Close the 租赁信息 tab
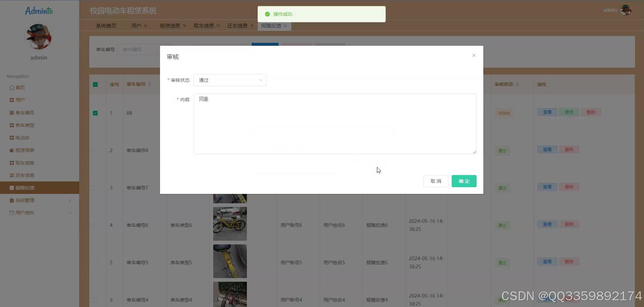The image size is (644, 307). coord(184,26)
